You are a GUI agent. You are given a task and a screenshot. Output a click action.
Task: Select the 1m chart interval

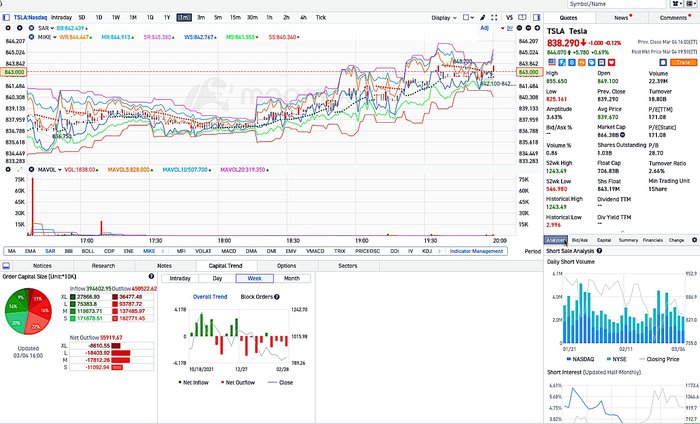tap(184, 17)
